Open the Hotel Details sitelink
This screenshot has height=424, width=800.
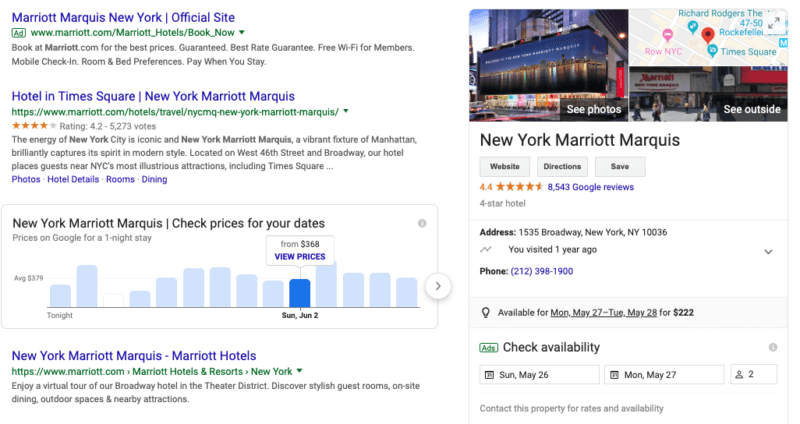point(73,180)
